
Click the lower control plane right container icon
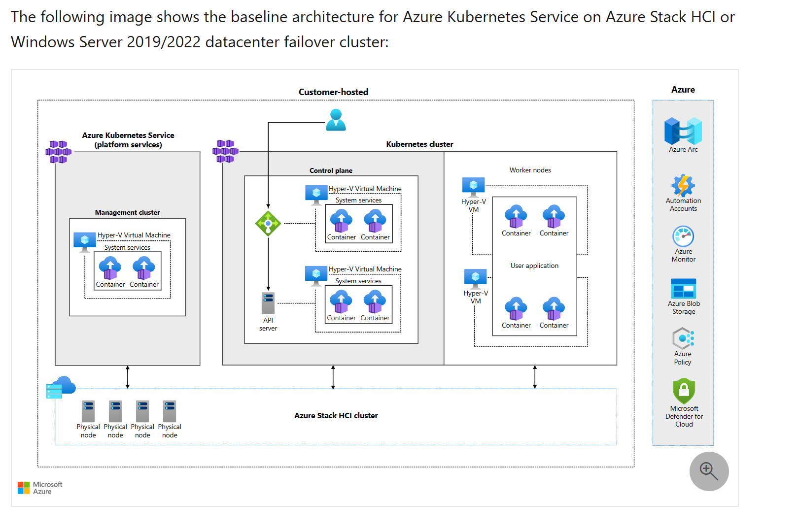[375, 301]
